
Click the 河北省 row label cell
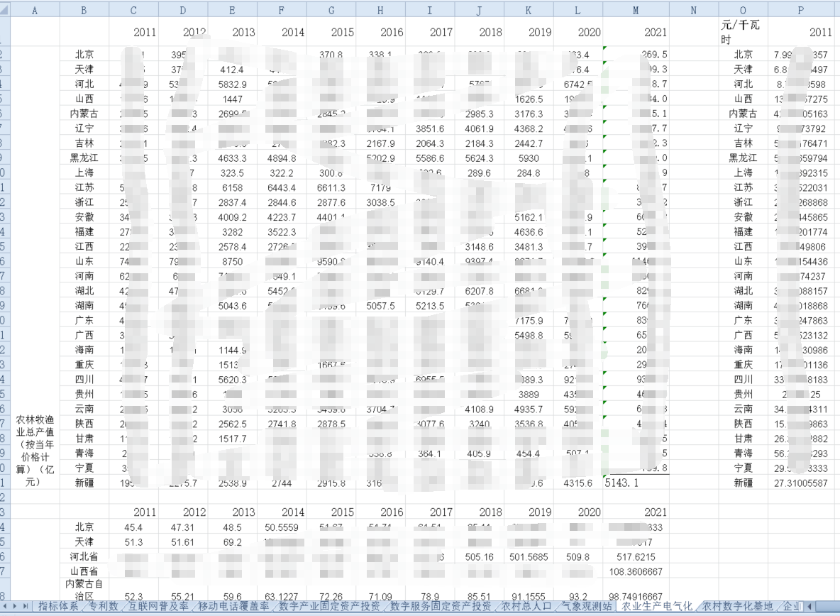pos(84,557)
